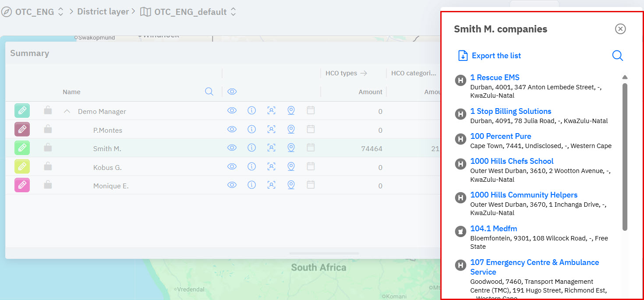644x300 pixels.
Task: Open the OTC_ENG dropdown selector
Action: (x=61, y=12)
